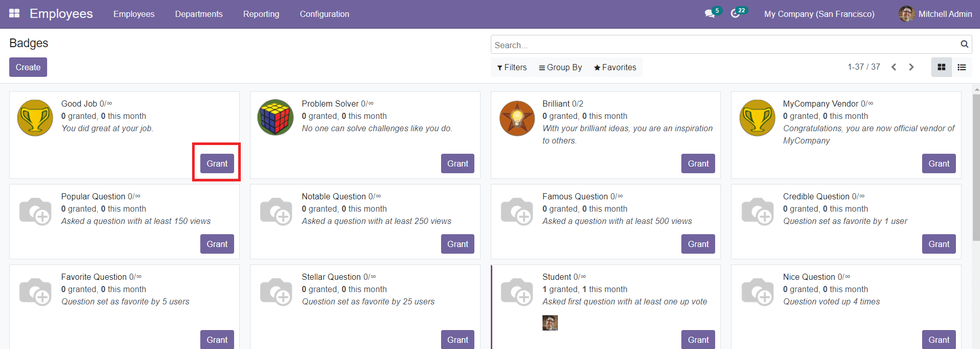Go to next records with right arrow

(911, 67)
